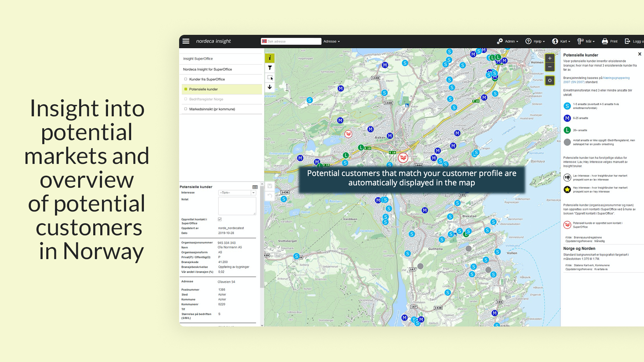Click the download arrow tool

coord(270,87)
